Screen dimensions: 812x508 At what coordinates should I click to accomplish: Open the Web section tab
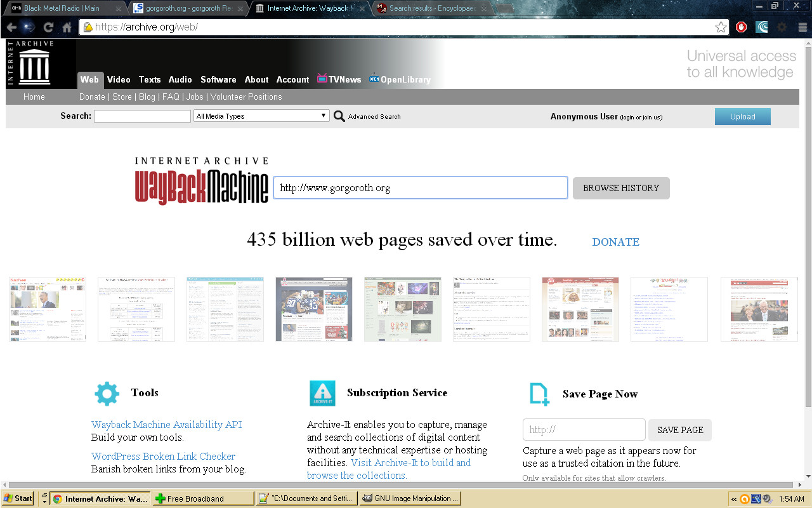pyautogui.click(x=89, y=79)
